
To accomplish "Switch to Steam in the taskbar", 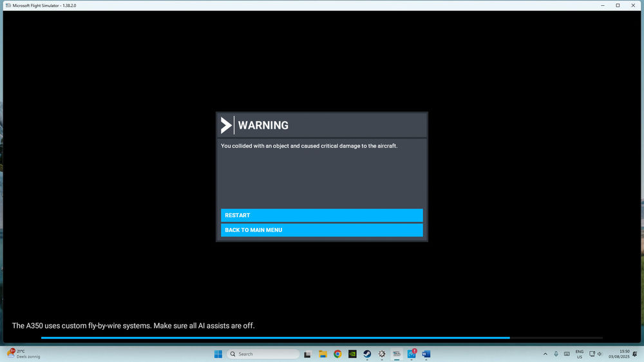I will coord(367,354).
